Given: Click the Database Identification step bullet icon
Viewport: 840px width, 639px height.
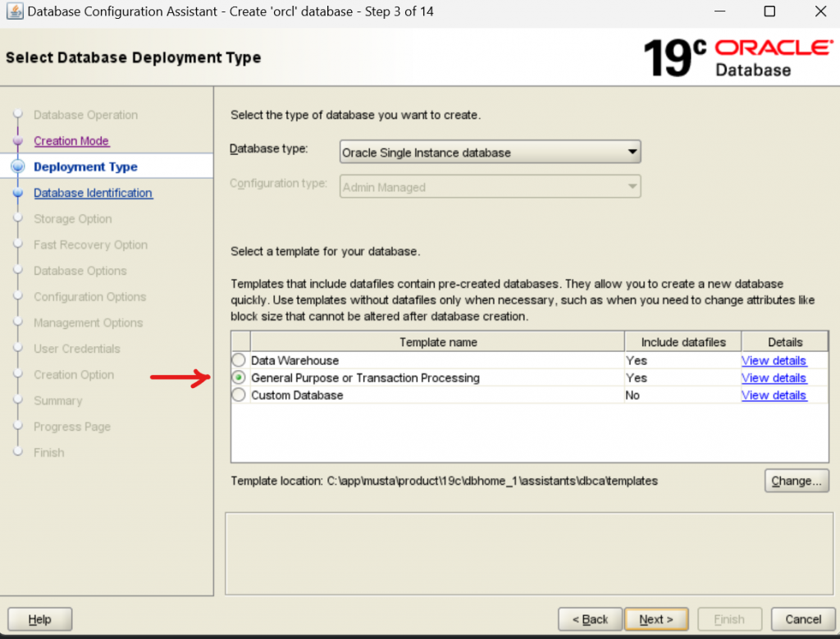Looking at the screenshot, I should [18, 194].
